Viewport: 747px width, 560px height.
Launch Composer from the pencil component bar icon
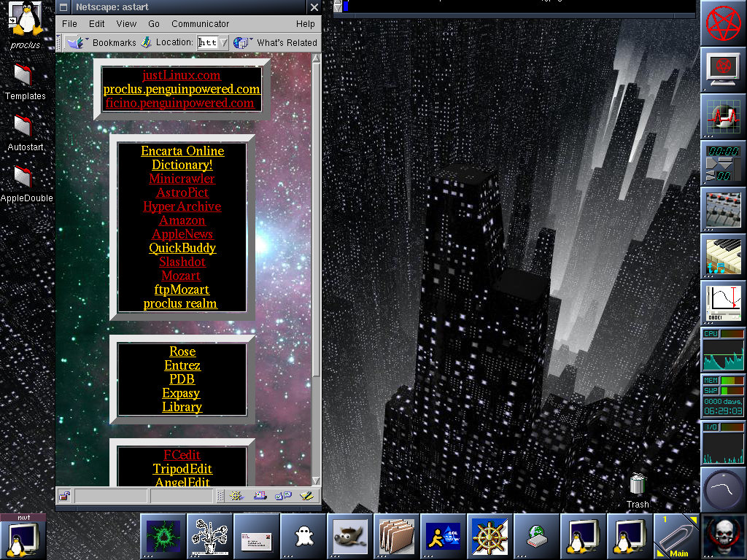point(306,496)
